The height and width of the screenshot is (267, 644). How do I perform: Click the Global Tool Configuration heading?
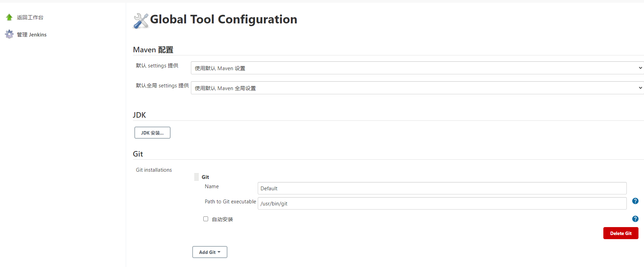[224, 19]
